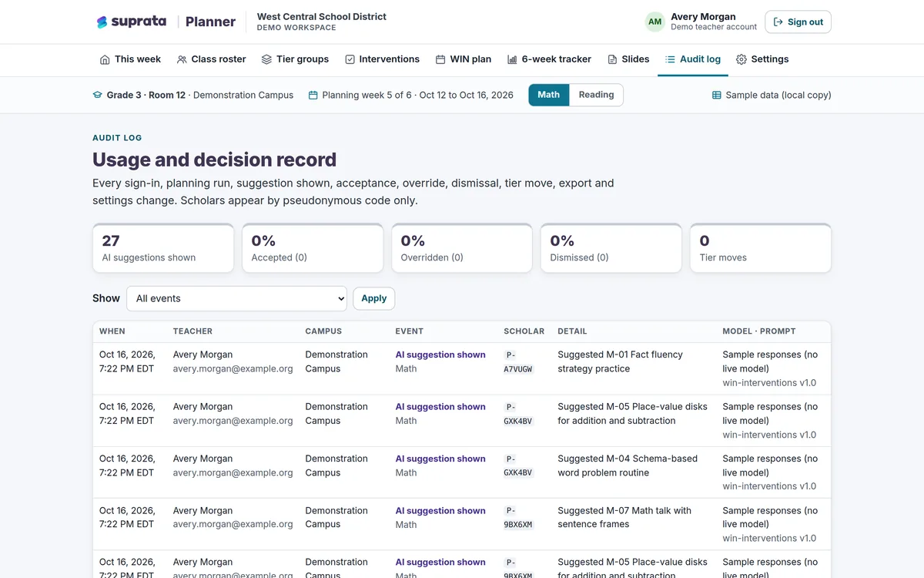The height and width of the screenshot is (578, 924).
Task: Switch subject to Reading
Action: pos(597,95)
